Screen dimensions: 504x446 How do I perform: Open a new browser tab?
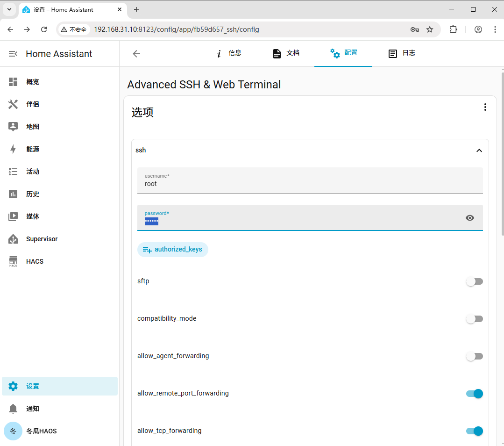136,9
